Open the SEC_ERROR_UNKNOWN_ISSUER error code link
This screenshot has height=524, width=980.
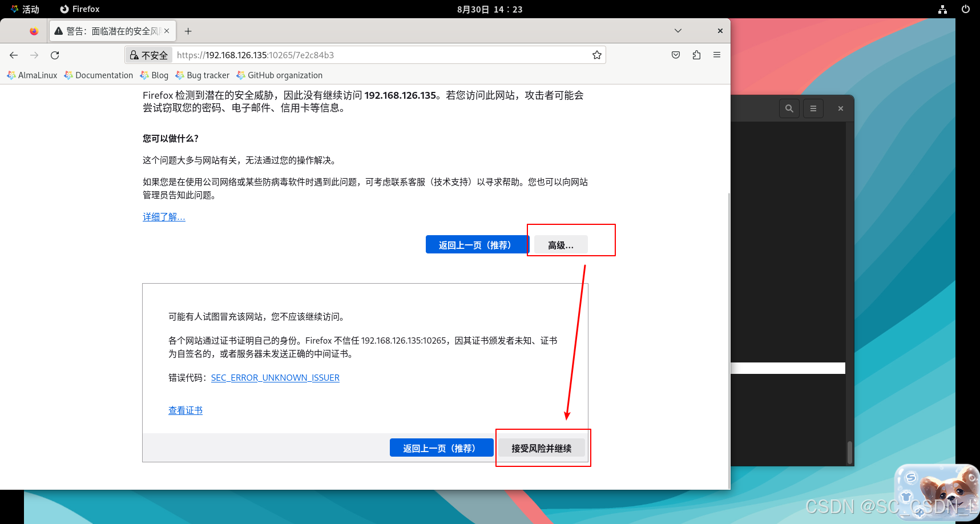pos(275,378)
